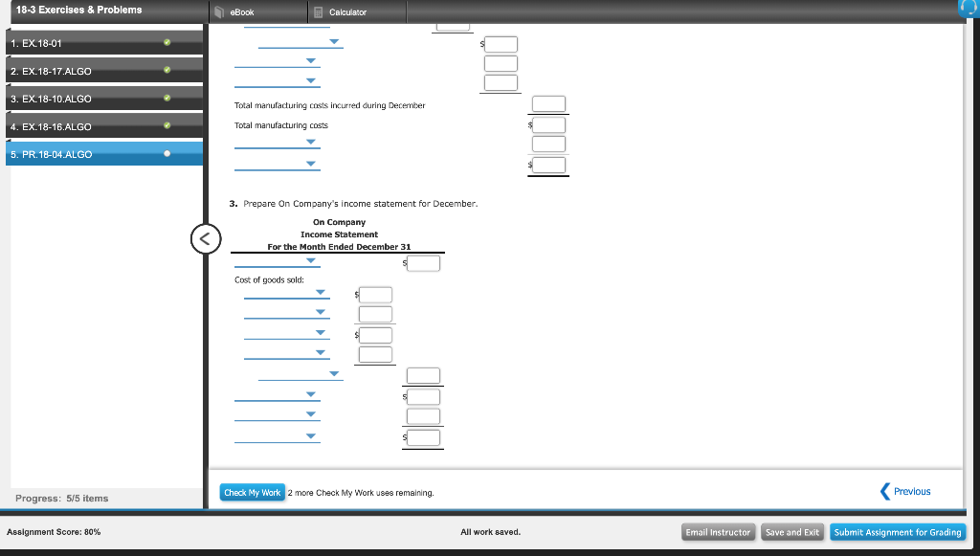
Task: Open second dropdown below Total manufacturing costs
Action: point(278,165)
